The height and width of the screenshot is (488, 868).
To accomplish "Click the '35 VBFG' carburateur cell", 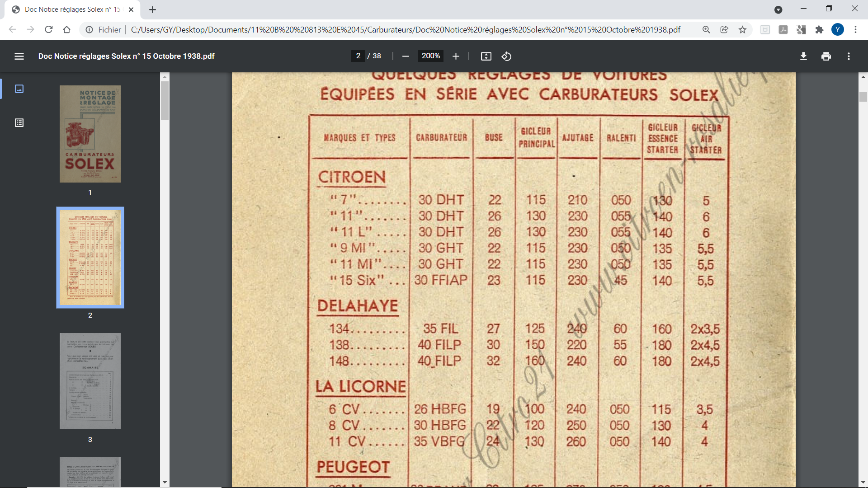I will pos(439,441).
